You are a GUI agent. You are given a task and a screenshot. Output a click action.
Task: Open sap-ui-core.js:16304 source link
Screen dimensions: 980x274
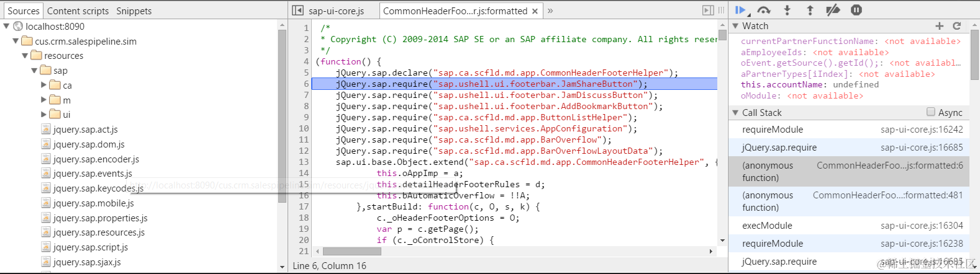pyautogui.click(x=922, y=226)
